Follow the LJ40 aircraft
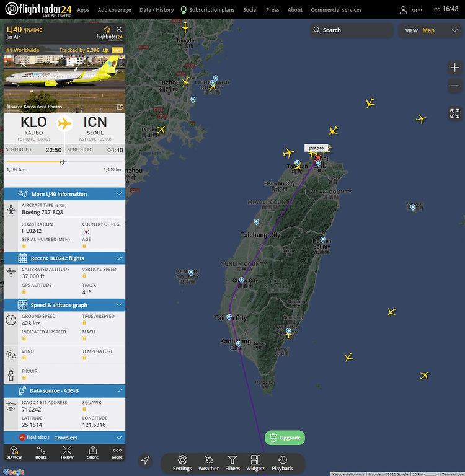 pos(67,452)
